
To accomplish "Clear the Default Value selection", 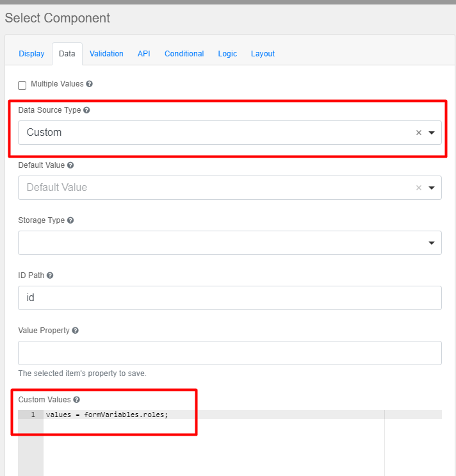I will click(x=419, y=188).
